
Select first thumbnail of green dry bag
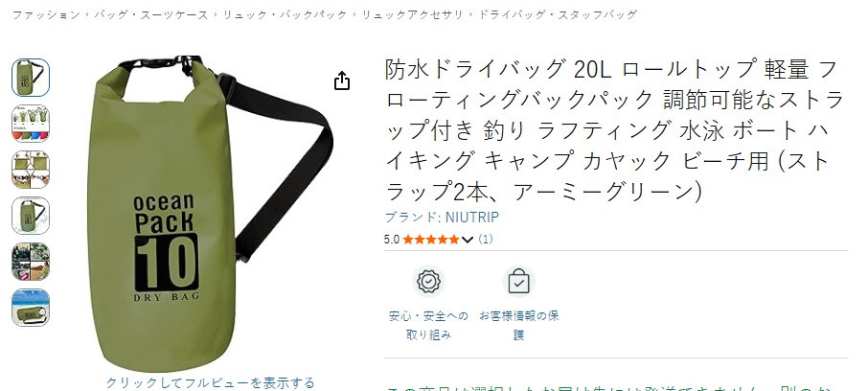[x=31, y=78]
